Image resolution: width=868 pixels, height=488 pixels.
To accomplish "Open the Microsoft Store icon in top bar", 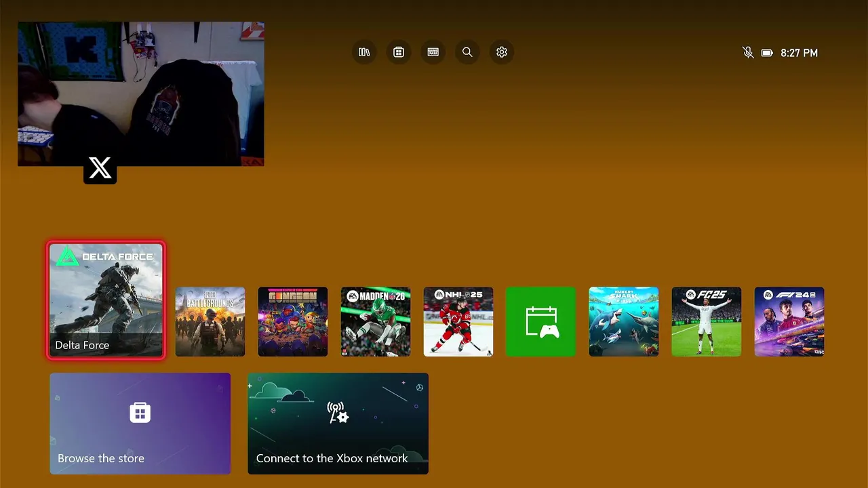I will (399, 52).
